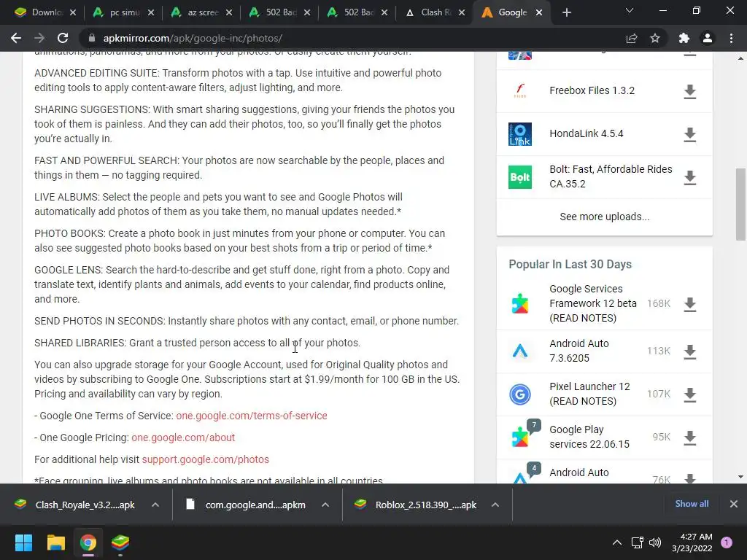Image resolution: width=747 pixels, height=560 pixels.
Task: Click See more uploads...
Action: 604,217
